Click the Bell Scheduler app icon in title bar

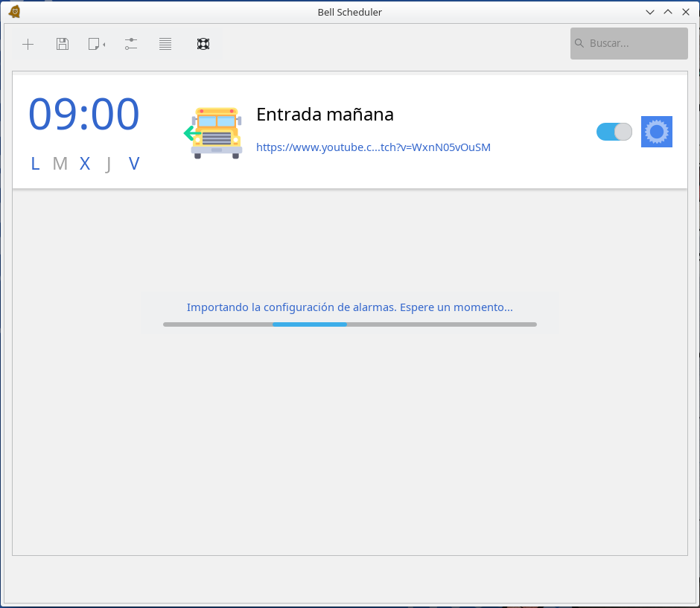click(x=14, y=12)
